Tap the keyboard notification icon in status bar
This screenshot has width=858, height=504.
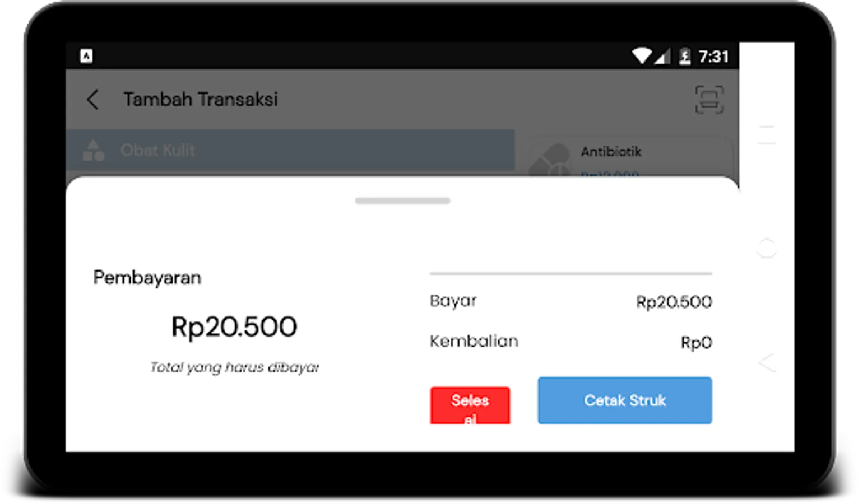(86, 56)
